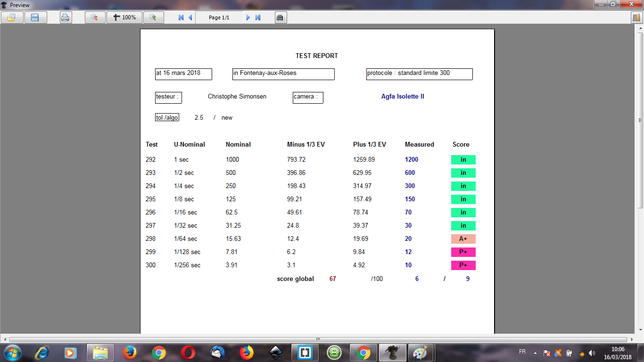This screenshot has height=362, width=644.
Task: Zoom out of the preview page
Action: (94, 17)
